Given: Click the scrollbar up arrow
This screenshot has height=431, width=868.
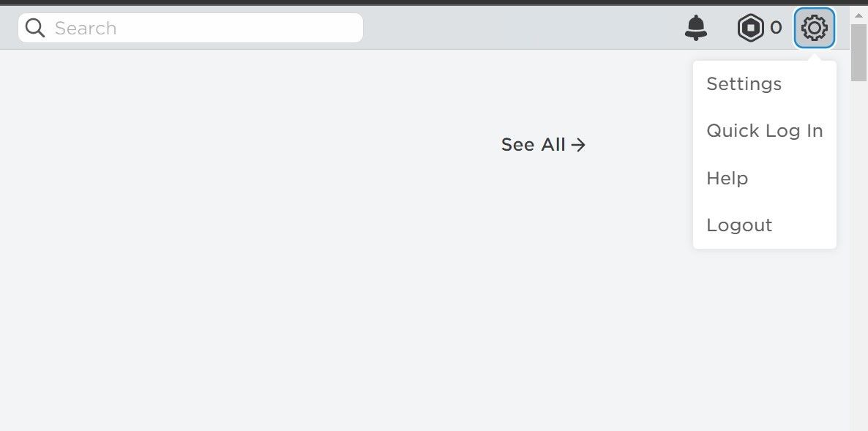Looking at the screenshot, I should 858,15.
